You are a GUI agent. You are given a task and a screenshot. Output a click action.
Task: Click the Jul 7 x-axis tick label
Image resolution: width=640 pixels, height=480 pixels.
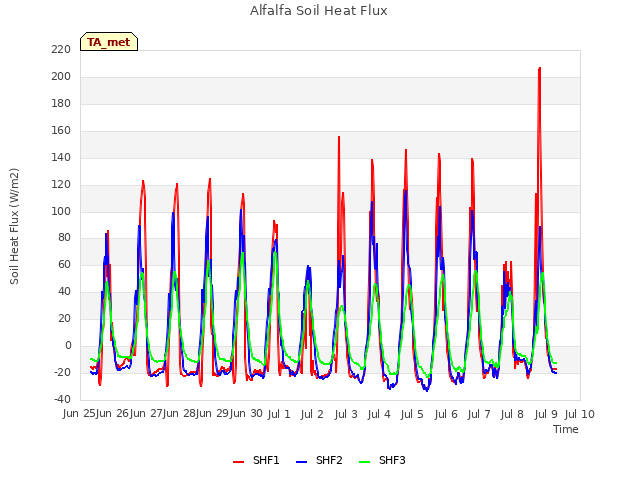click(x=479, y=414)
